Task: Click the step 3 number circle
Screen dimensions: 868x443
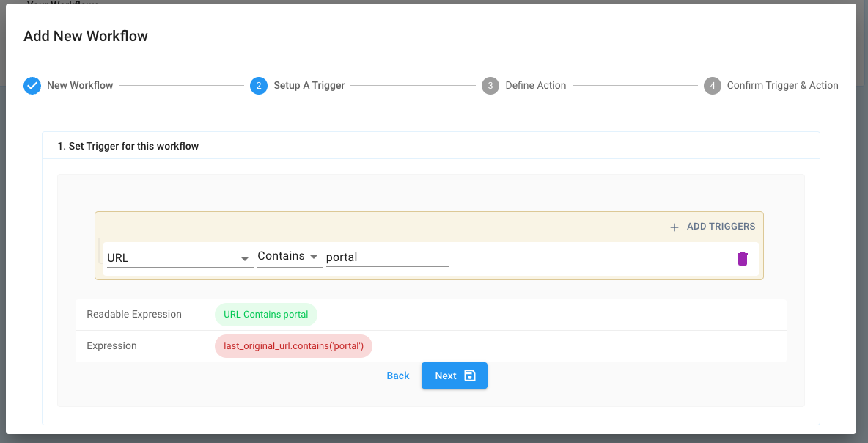Action: [x=490, y=86]
